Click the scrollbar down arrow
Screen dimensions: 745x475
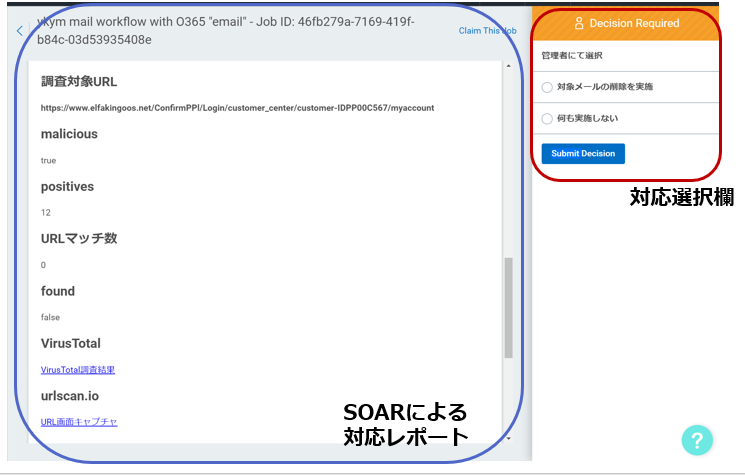click(508, 438)
